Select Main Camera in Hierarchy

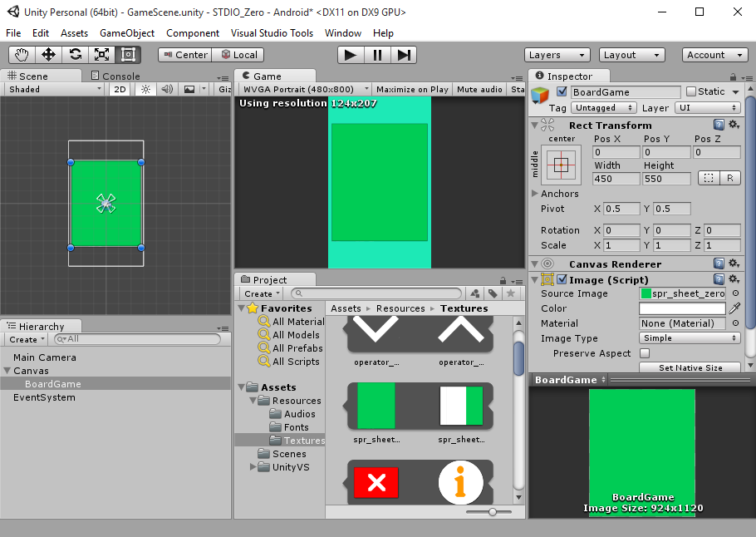[44, 357]
